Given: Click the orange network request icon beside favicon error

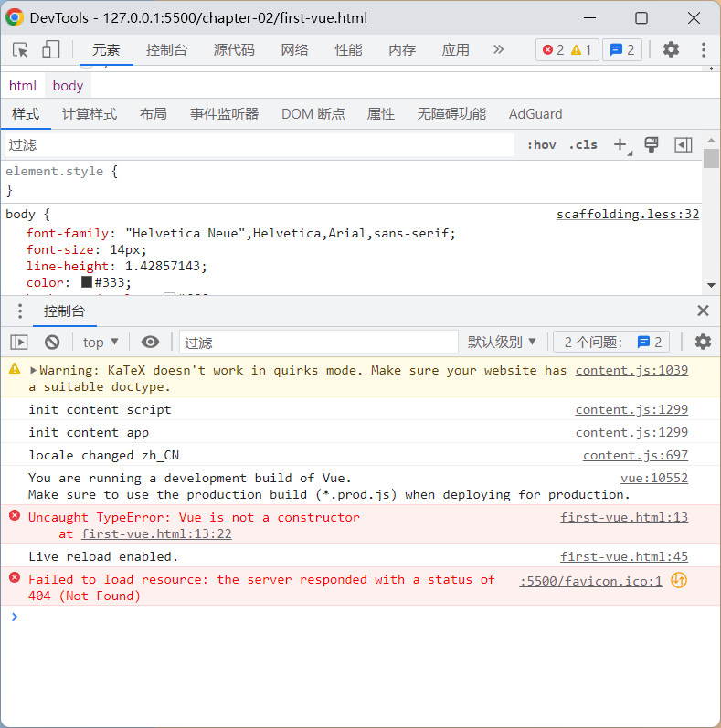Looking at the screenshot, I should click(x=679, y=580).
